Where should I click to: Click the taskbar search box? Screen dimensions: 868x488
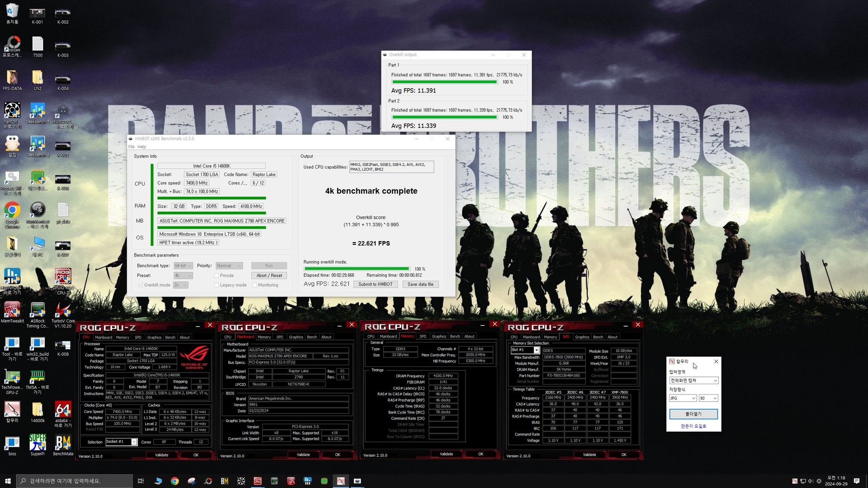pos(75,481)
